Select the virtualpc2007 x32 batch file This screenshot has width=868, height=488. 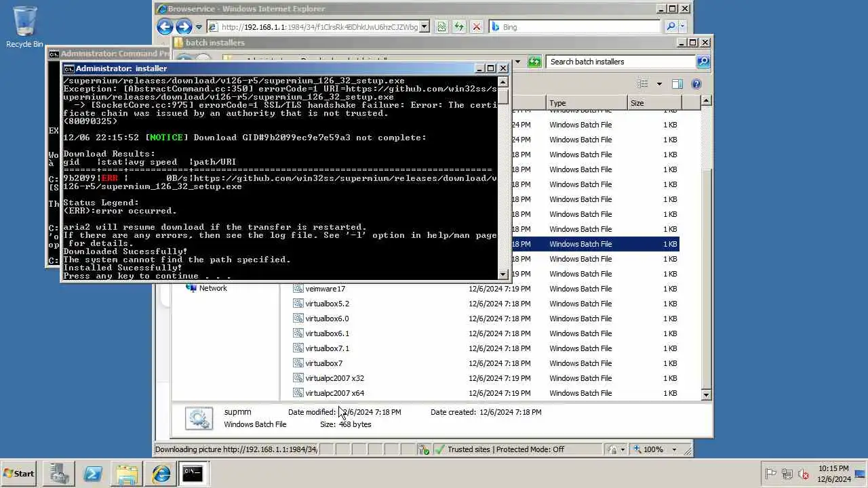(334, 378)
